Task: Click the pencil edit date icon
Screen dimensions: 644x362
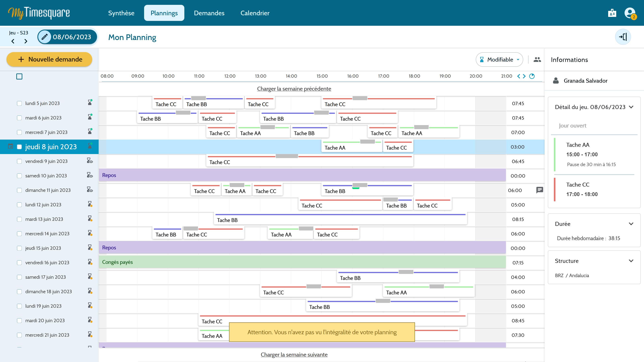Action: point(44,37)
